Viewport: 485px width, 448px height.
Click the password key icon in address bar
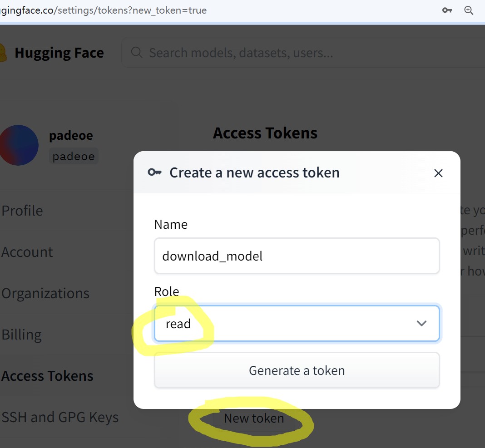point(447,10)
